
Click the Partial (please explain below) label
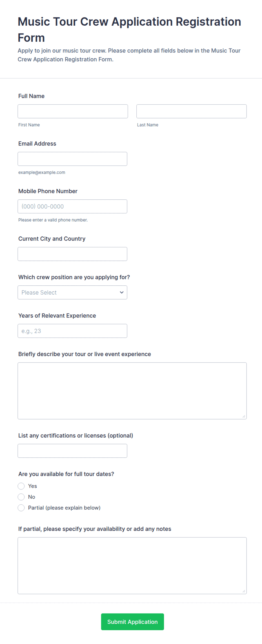(64, 508)
